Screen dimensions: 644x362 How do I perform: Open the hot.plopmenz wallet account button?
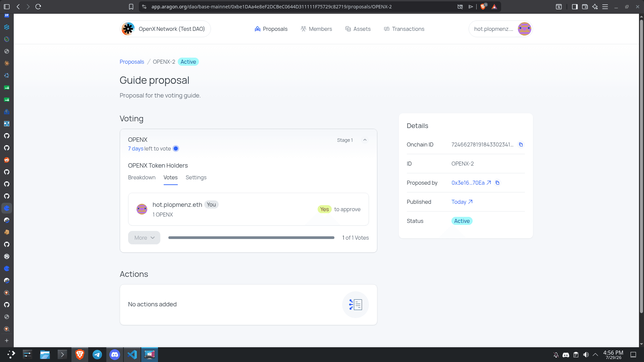[x=500, y=29]
